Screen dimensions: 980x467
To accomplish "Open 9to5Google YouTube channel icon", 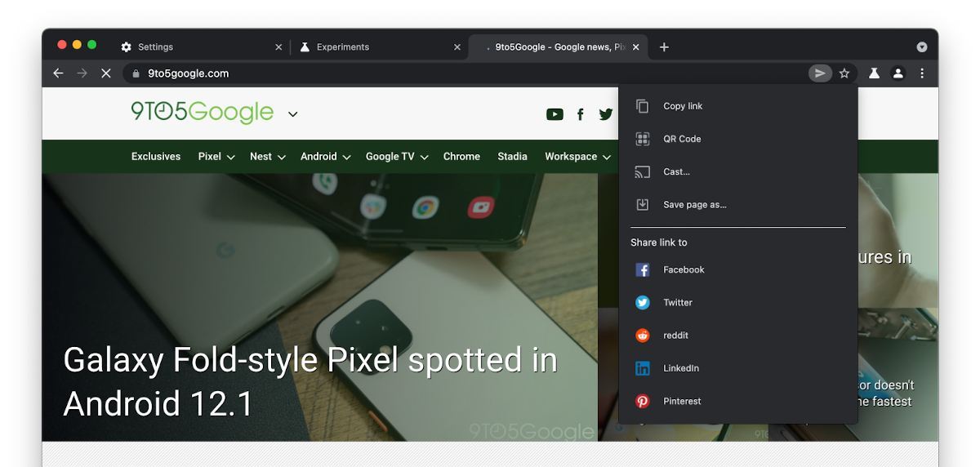I will tap(555, 114).
